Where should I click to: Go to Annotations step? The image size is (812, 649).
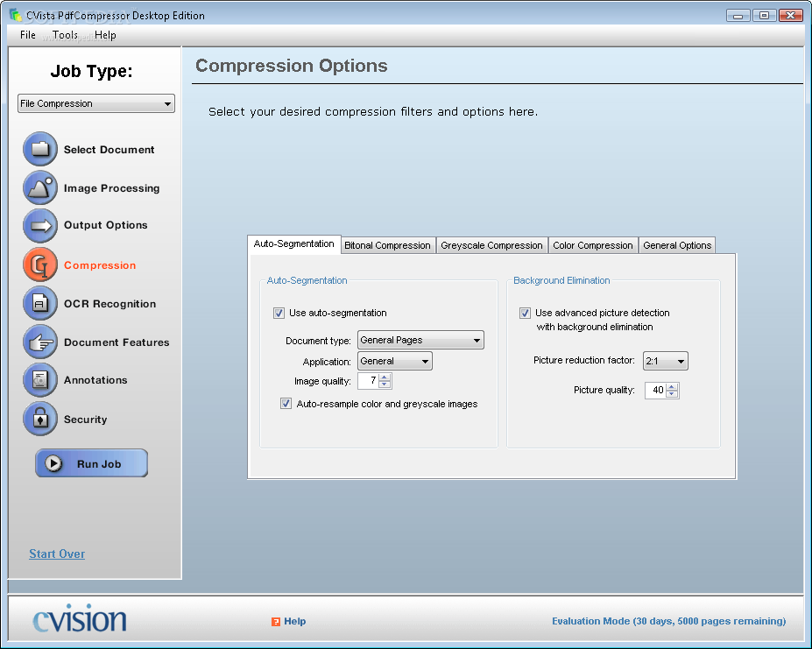click(95, 380)
